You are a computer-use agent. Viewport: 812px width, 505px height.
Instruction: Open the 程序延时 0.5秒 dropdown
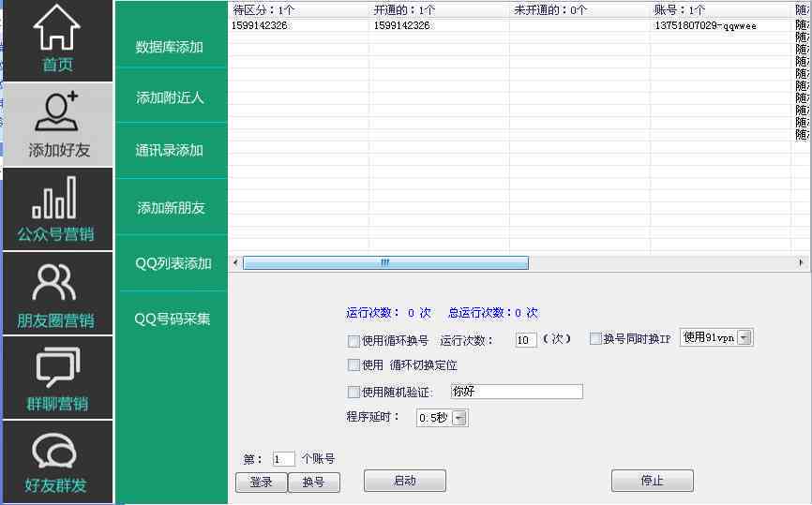pos(443,418)
